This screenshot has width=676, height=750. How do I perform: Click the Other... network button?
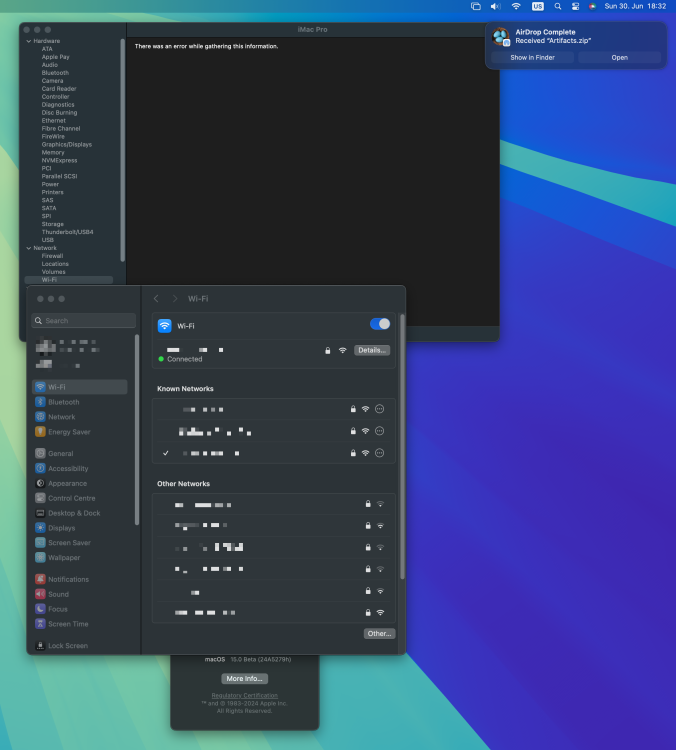click(x=379, y=633)
